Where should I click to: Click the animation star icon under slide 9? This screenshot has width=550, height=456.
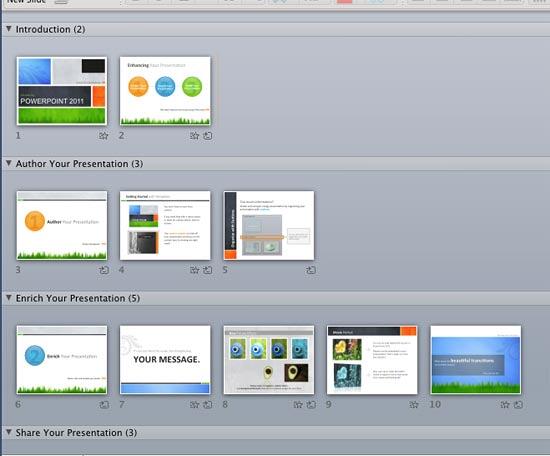pos(414,405)
